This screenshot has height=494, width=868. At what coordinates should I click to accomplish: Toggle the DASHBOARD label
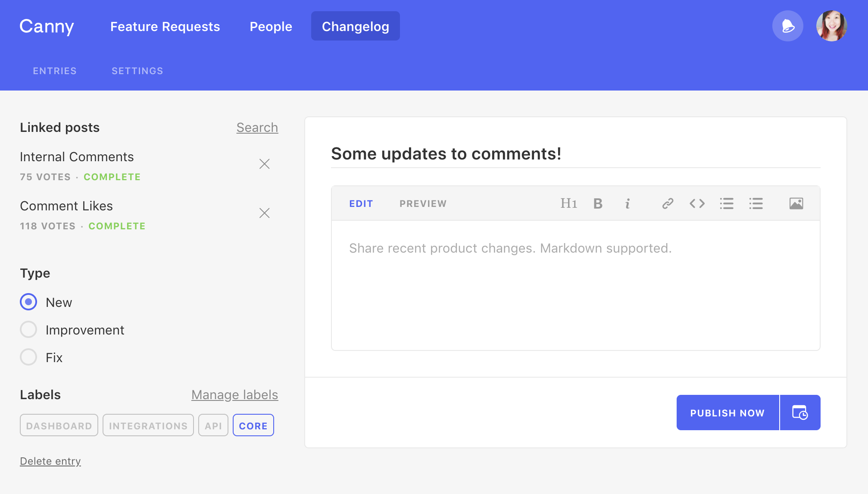click(x=59, y=425)
